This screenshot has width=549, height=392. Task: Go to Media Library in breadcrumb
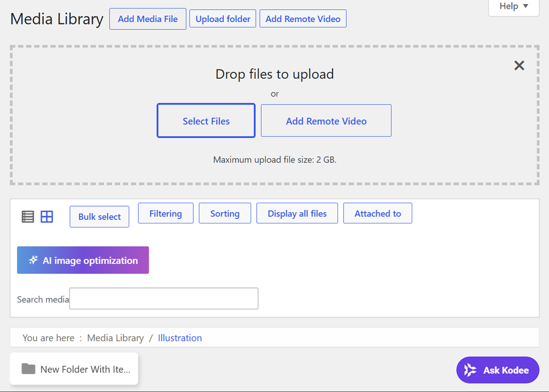click(115, 338)
